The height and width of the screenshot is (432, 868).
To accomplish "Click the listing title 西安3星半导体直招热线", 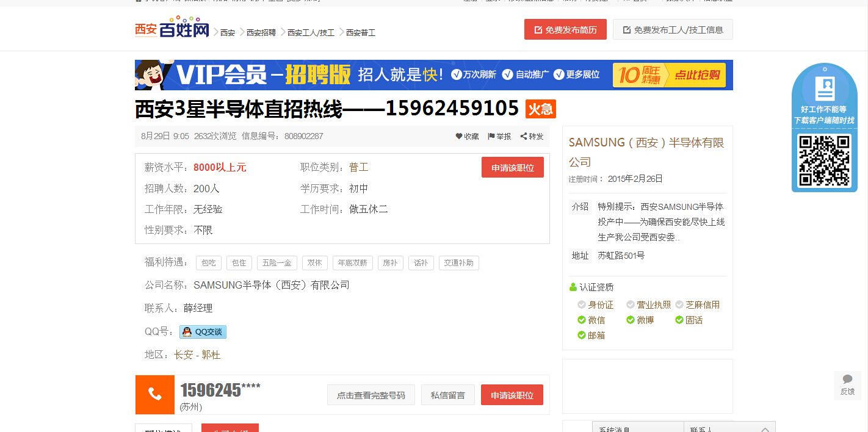I will click(x=327, y=109).
